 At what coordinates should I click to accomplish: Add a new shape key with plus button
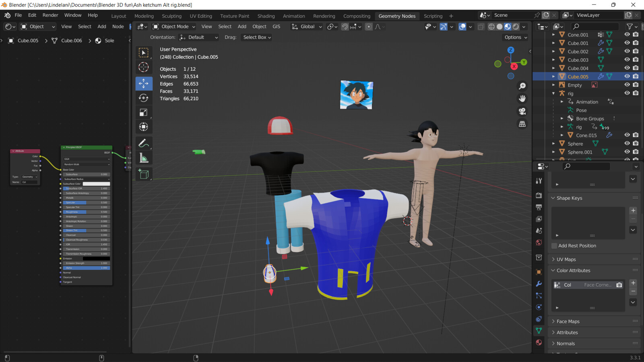point(633,210)
